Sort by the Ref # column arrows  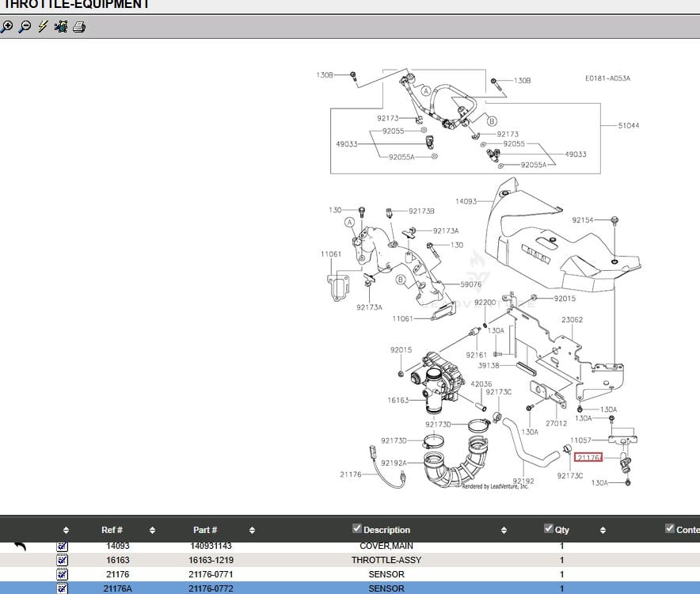pyautogui.click(x=152, y=530)
